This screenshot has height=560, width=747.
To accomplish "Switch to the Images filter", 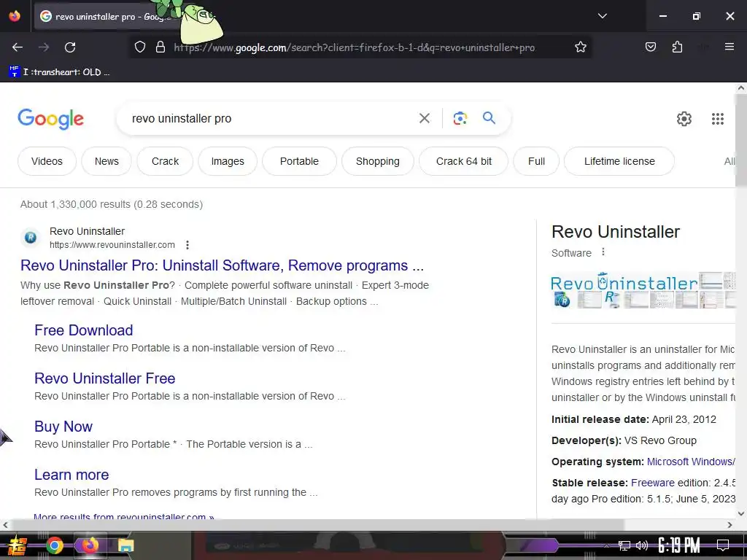I will (x=228, y=161).
